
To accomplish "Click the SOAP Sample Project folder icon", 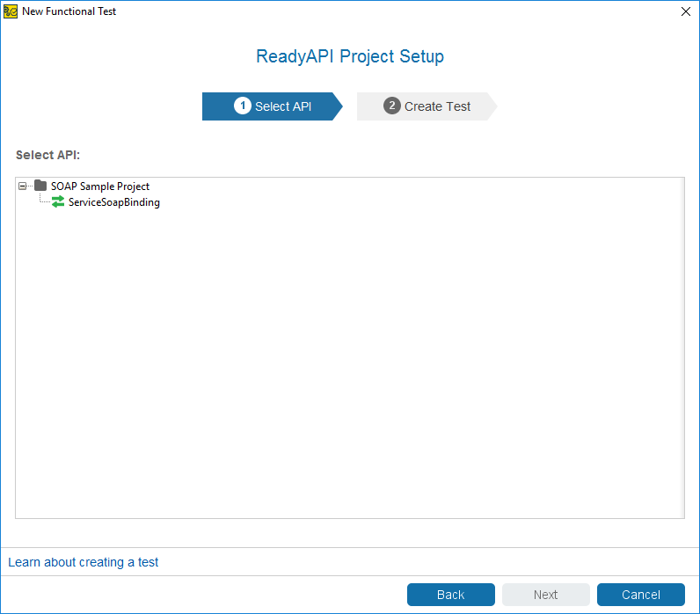I will click(x=40, y=186).
